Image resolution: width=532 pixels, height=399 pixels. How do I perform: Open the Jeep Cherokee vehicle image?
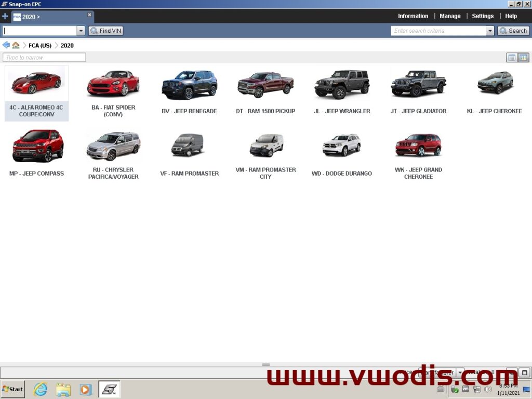[495, 83]
